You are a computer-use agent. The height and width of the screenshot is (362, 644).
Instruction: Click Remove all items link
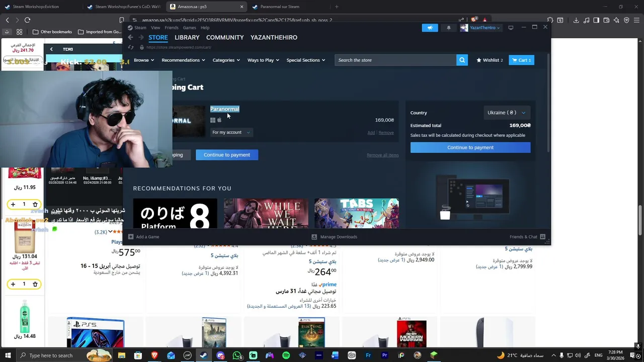(x=382, y=155)
